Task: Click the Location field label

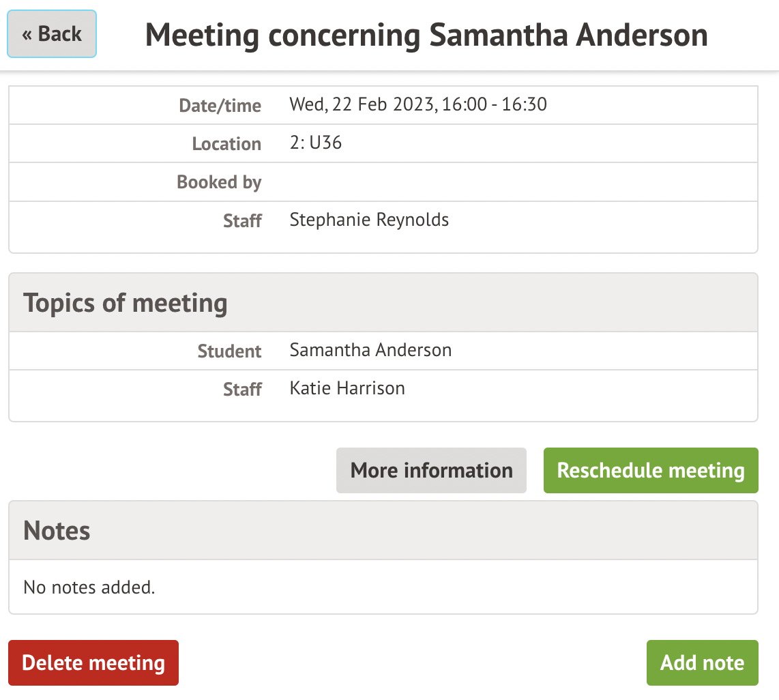Action: tap(226, 144)
